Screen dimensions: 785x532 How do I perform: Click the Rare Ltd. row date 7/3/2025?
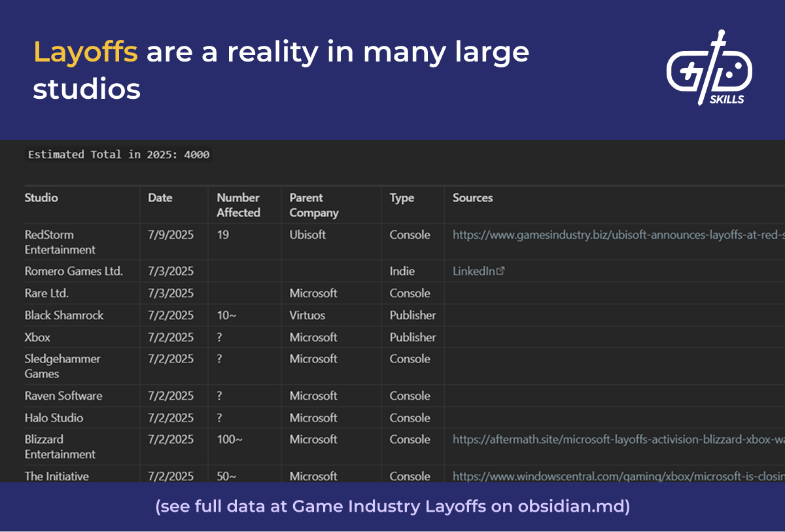[x=171, y=293]
